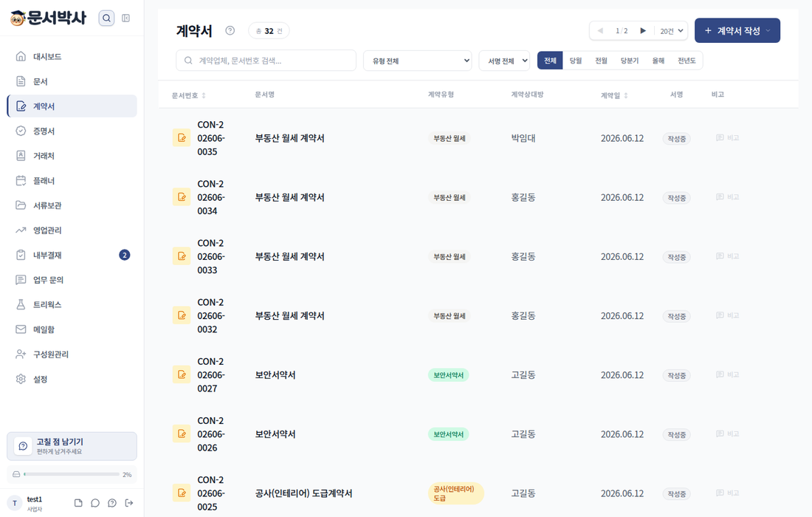Viewport: 812px width, 517px height.
Task: Open the 고칠 점 남기기 feedback button
Action: 72,446
